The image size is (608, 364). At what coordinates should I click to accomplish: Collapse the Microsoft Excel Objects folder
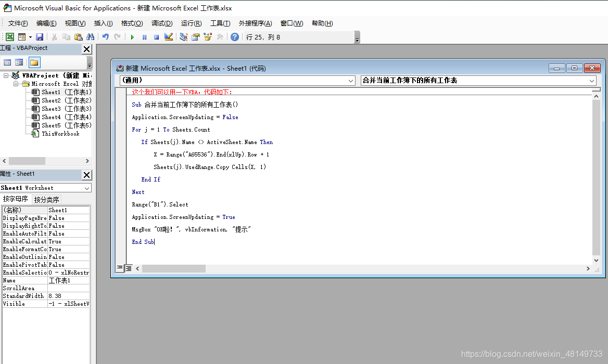16,84
